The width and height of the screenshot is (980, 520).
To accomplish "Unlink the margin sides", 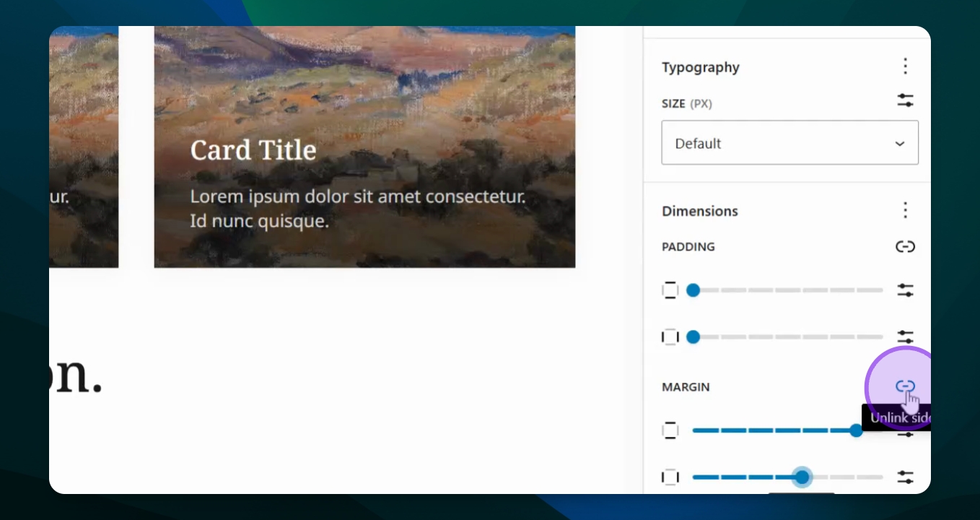I will (905, 386).
